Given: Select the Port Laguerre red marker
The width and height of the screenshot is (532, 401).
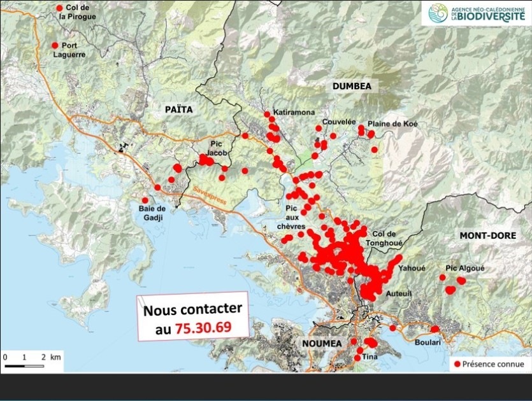Looking at the screenshot, I should click(55, 45).
